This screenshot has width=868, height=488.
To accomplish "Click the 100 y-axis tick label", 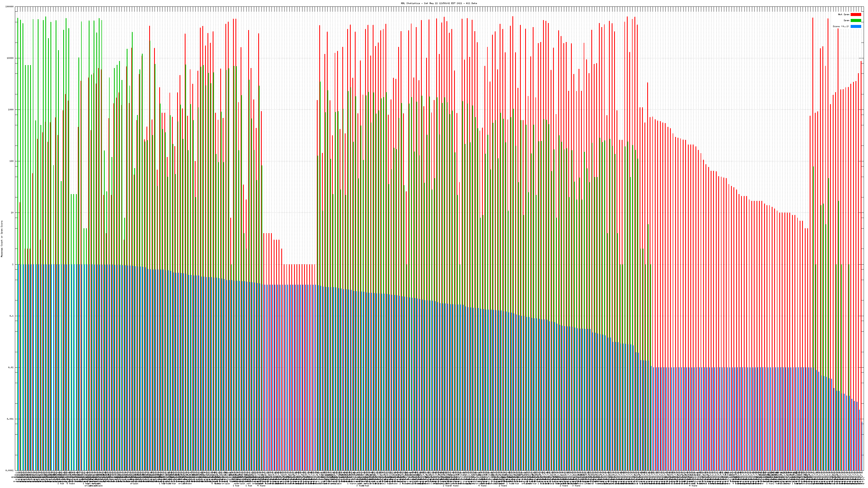I will point(12,161).
